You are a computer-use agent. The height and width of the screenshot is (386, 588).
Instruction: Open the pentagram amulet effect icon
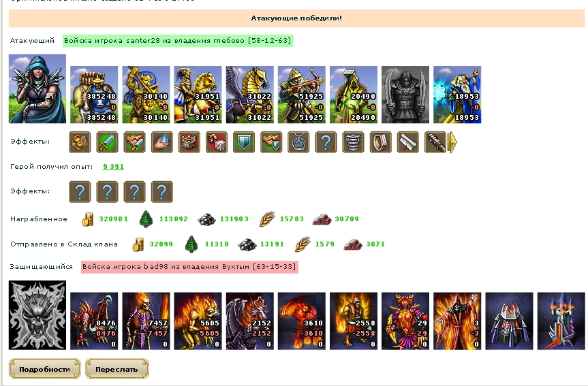click(298, 142)
